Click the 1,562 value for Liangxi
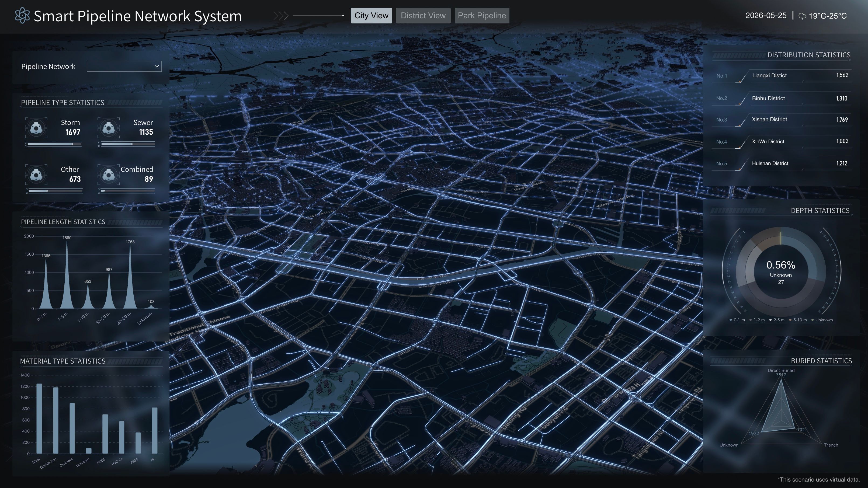Image resolution: width=868 pixels, height=488 pixels. pyautogui.click(x=842, y=75)
